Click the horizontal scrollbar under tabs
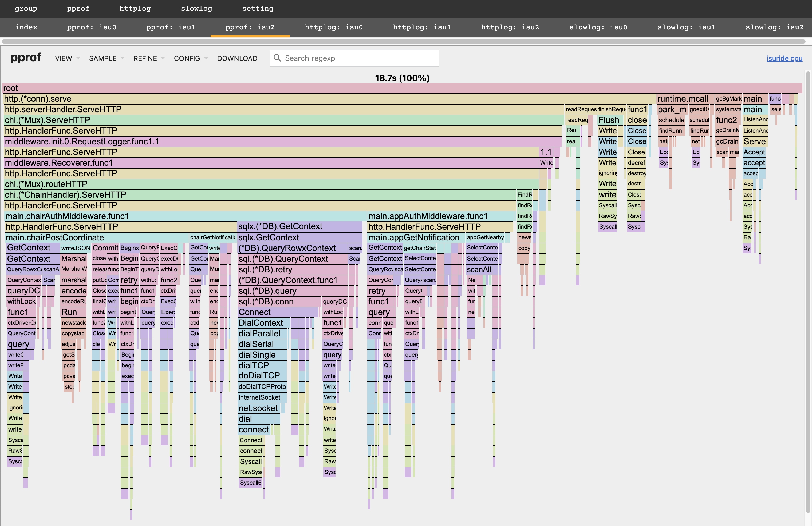Image resolution: width=812 pixels, height=526 pixels. coord(403,42)
